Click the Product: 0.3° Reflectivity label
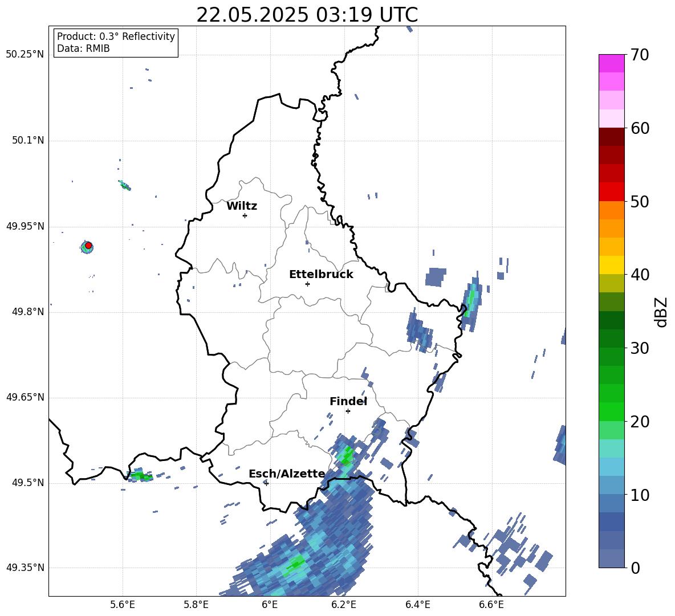The image size is (675, 616). click(x=116, y=36)
